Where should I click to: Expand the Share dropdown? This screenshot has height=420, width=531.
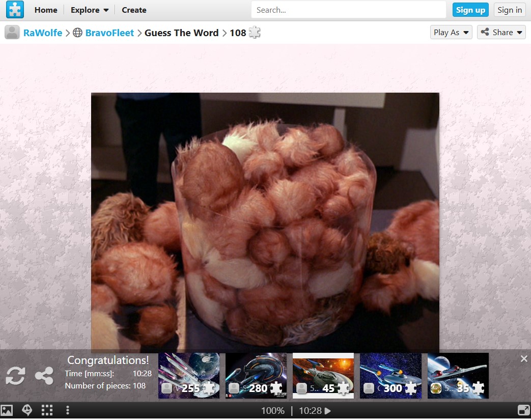pos(501,32)
